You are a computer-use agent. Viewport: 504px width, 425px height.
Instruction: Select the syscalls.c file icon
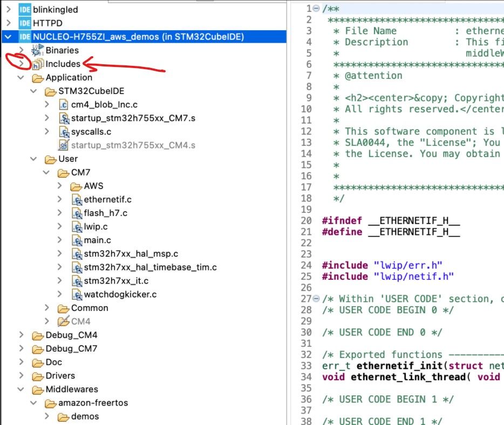(x=64, y=132)
